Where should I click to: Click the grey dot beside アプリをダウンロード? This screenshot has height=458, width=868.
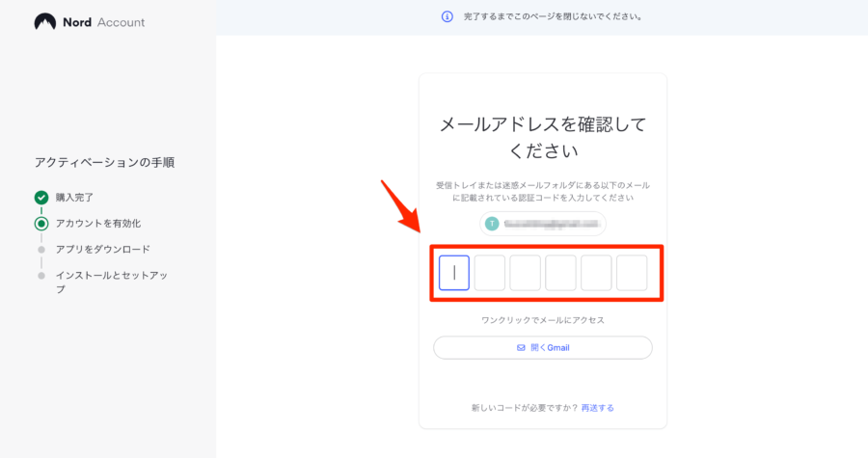41,250
